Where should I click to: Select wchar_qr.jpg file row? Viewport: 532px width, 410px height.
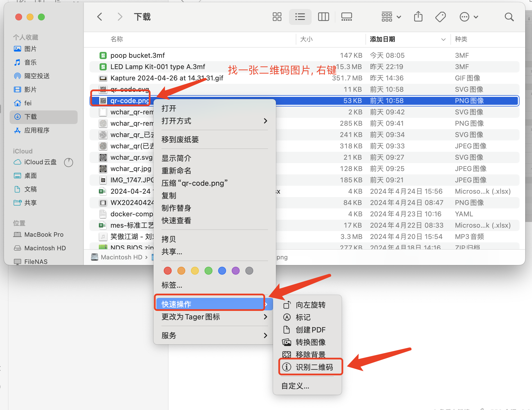pos(304,169)
